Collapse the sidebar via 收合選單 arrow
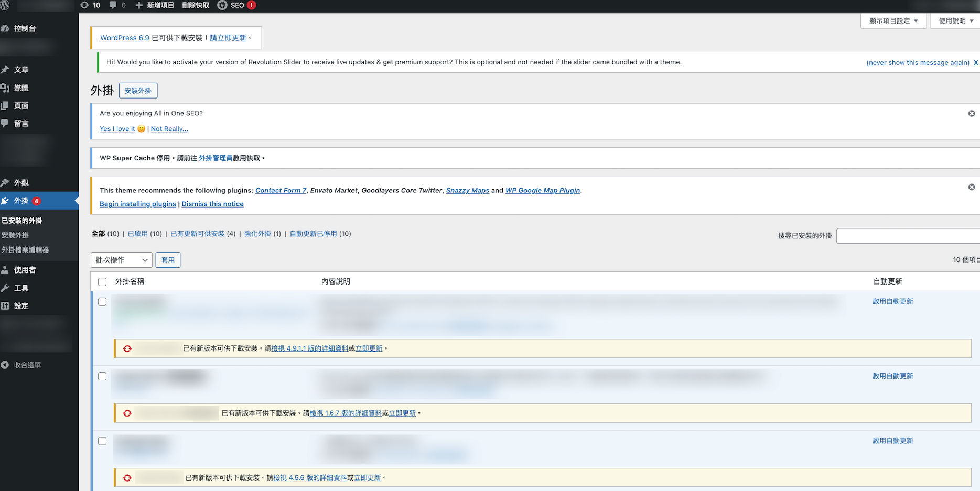The height and width of the screenshot is (491, 980). coord(5,365)
